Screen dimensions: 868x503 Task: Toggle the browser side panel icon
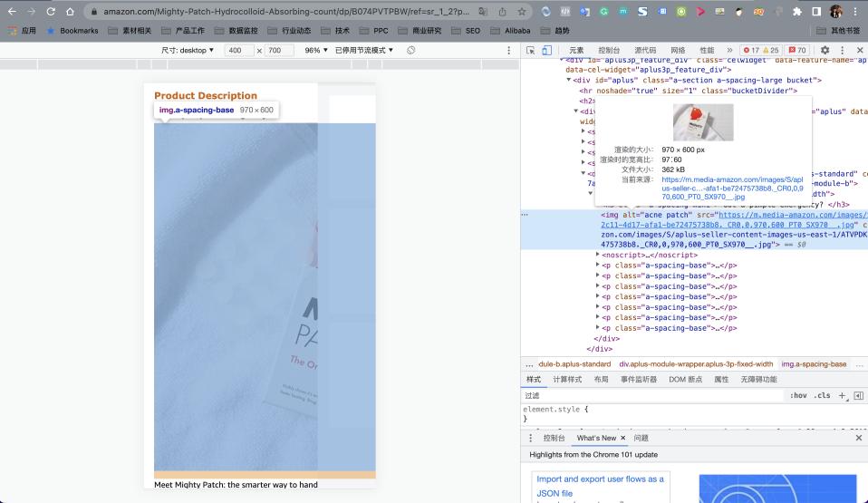click(x=816, y=11)
